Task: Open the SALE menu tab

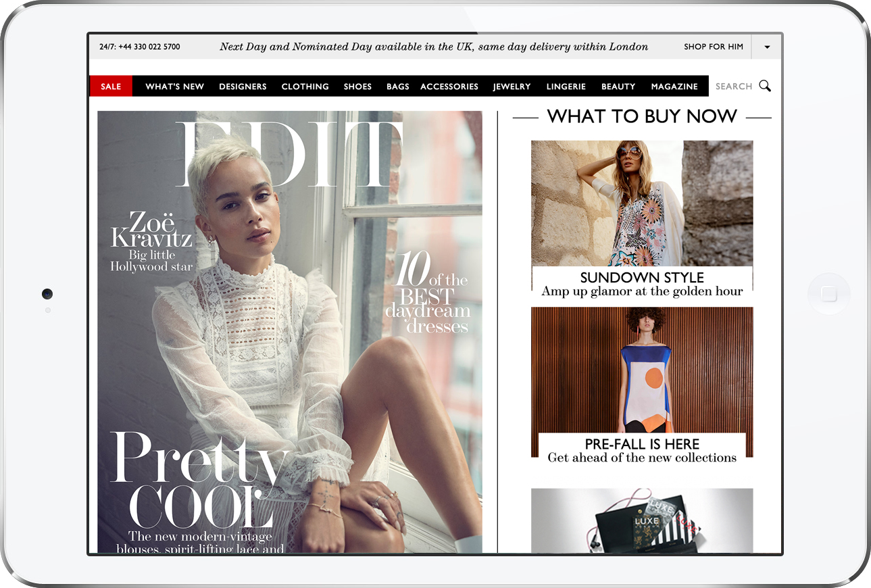Action: 111,87
